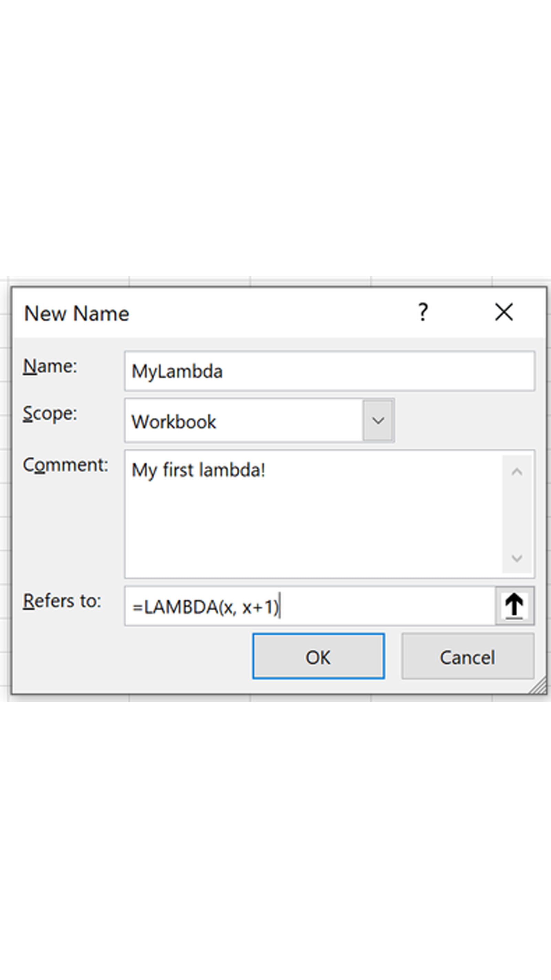
Task: Click the 'Name:' label
Action: click(50, 367)
